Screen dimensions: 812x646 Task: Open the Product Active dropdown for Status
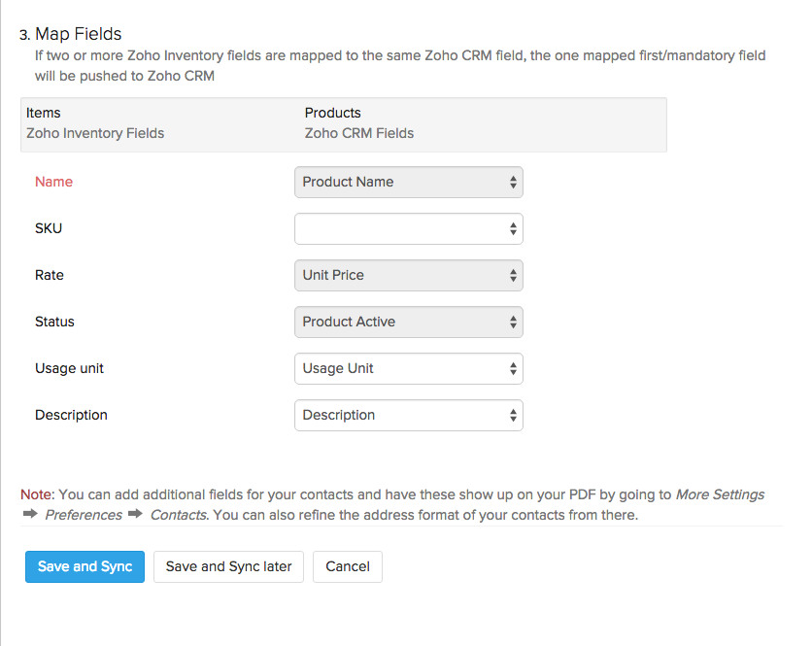408,322
